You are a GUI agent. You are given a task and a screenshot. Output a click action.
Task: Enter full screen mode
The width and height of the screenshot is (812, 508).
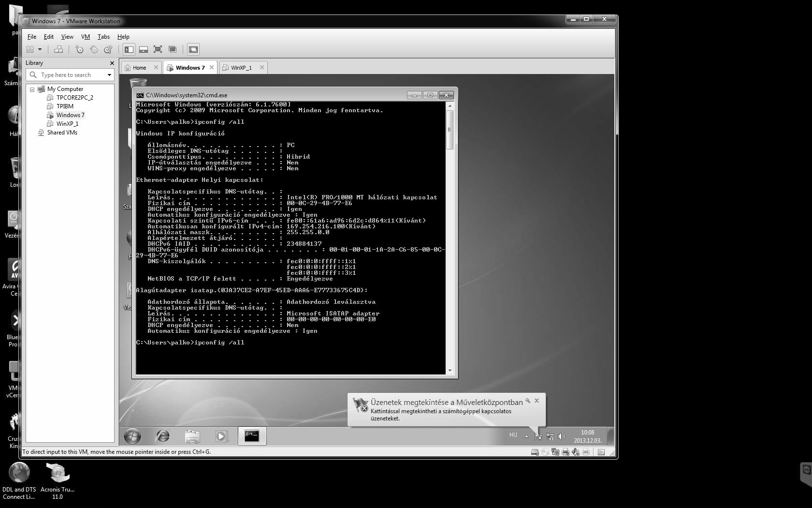158,49
